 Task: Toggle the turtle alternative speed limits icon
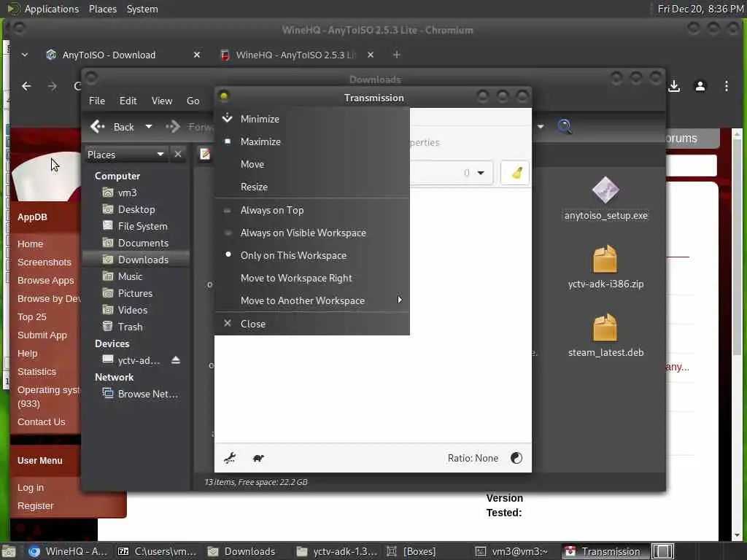(258, 458)
